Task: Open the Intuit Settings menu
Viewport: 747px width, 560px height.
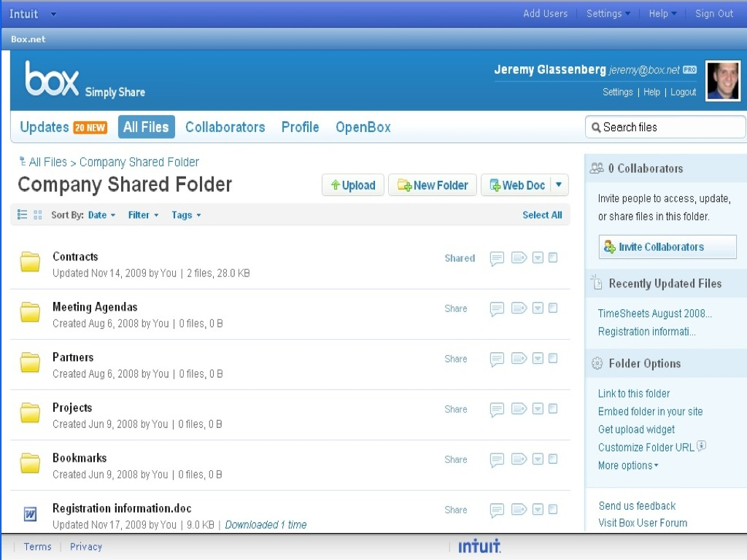Action: point(608,14)
